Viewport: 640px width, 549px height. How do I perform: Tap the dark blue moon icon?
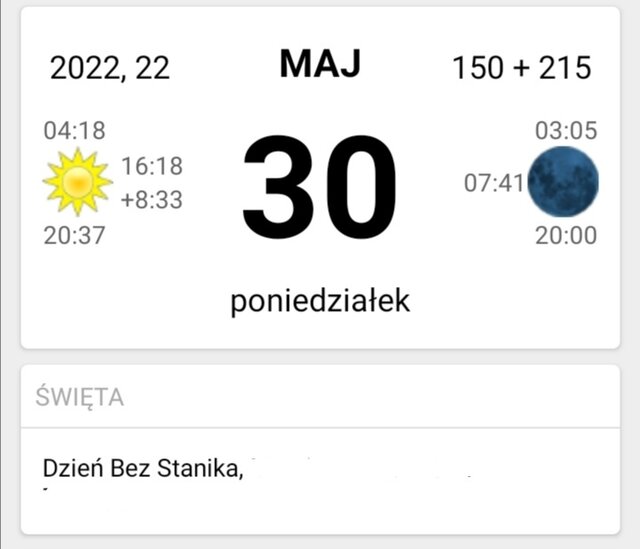click(x=563, y=181)
